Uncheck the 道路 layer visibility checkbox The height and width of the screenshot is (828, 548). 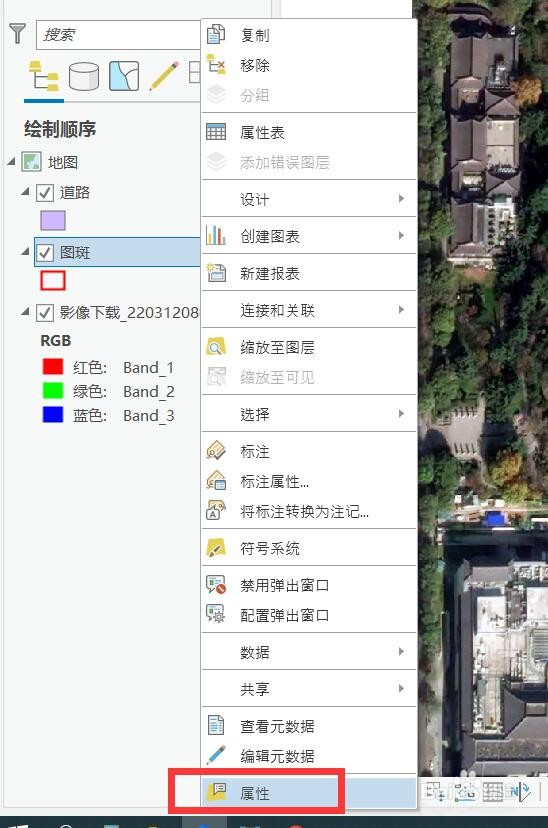pos(45,193)
